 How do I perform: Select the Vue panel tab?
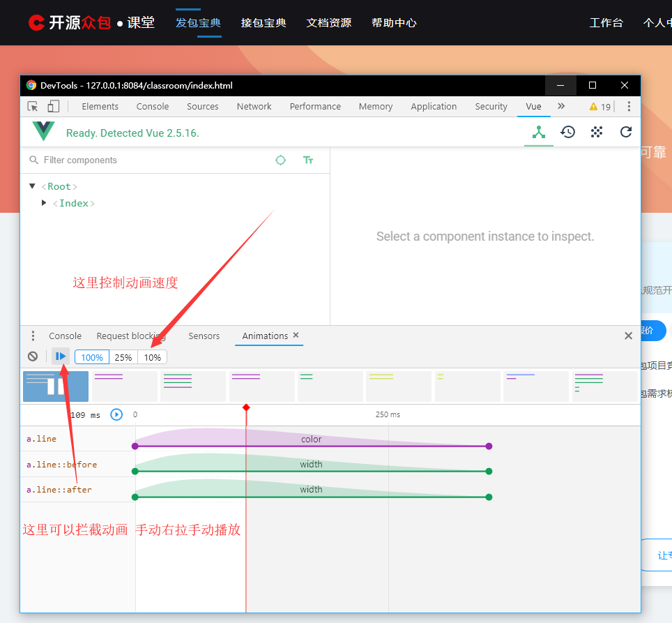click(x=533, y=106)
